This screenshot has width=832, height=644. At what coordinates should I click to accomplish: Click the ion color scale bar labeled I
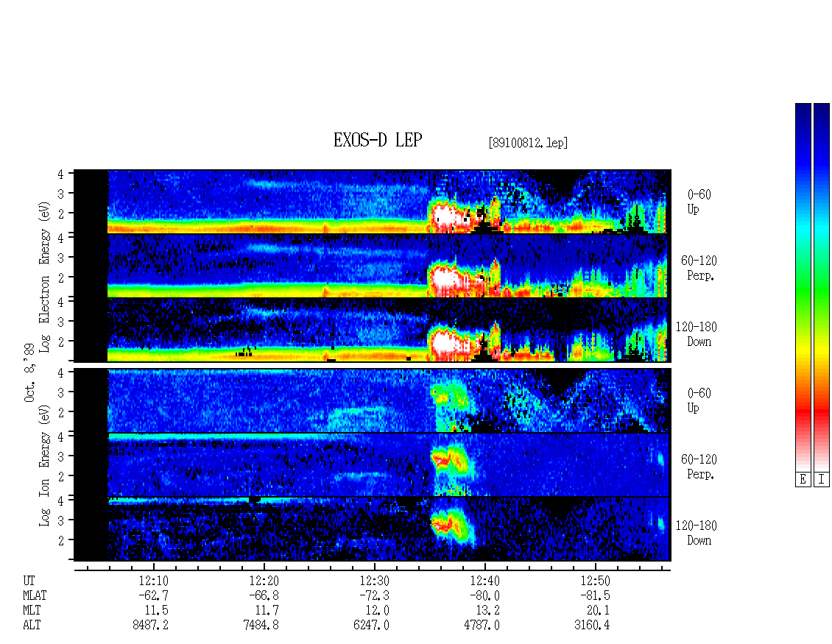(x=822, y=287)
